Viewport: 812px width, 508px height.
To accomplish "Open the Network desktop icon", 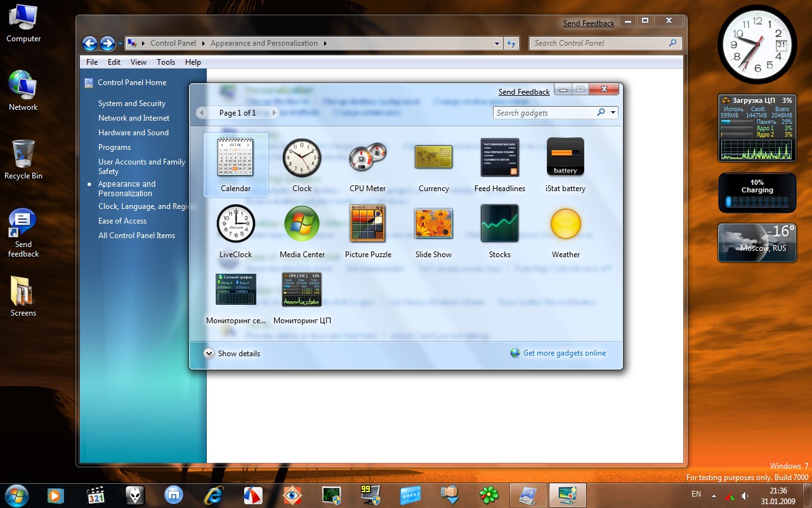I will (23, 91).
